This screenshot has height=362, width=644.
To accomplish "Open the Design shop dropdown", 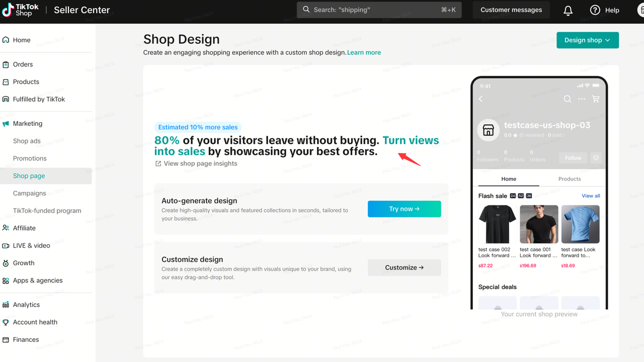I will [587, 40].
